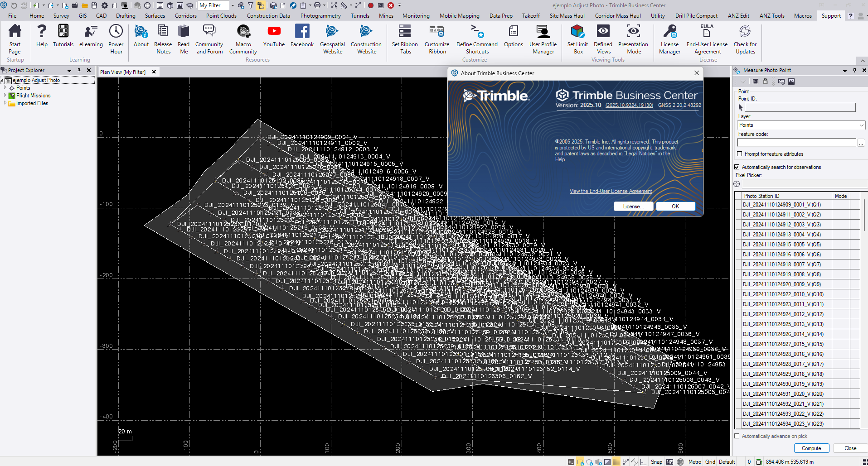Open the Start Page ribbon icon
Image resolution: width=868 pixels, height=466 pixels.
[15, 39]
